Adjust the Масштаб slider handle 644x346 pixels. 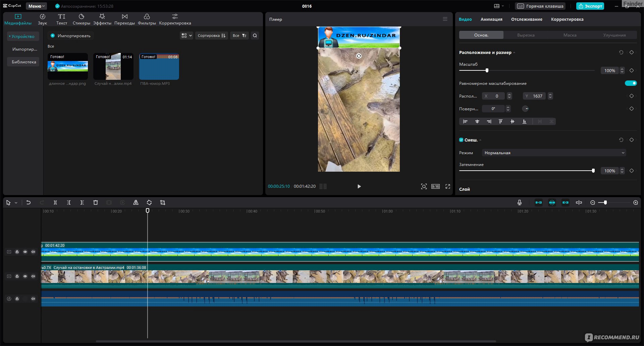tap(487, 70)
